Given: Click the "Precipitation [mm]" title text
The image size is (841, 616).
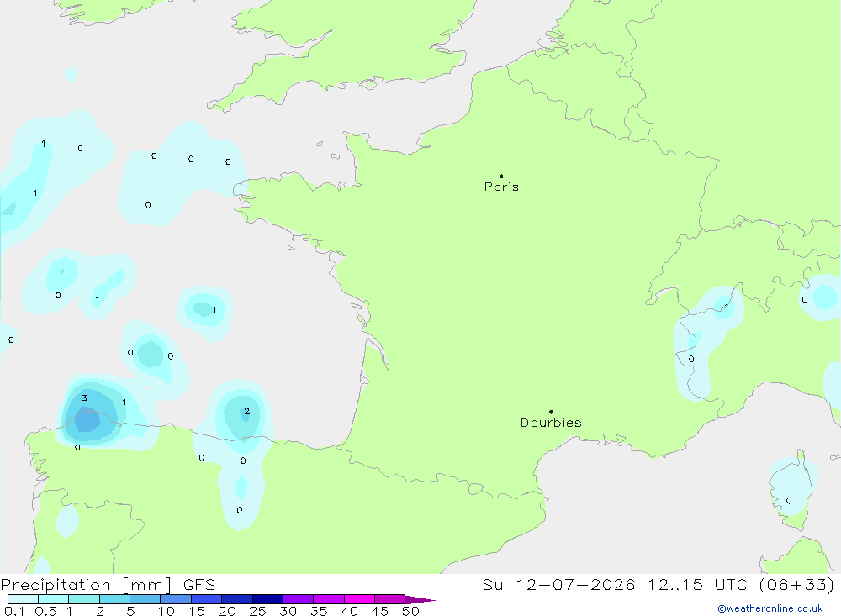Looking at the screenshot, I should point(86,585).
